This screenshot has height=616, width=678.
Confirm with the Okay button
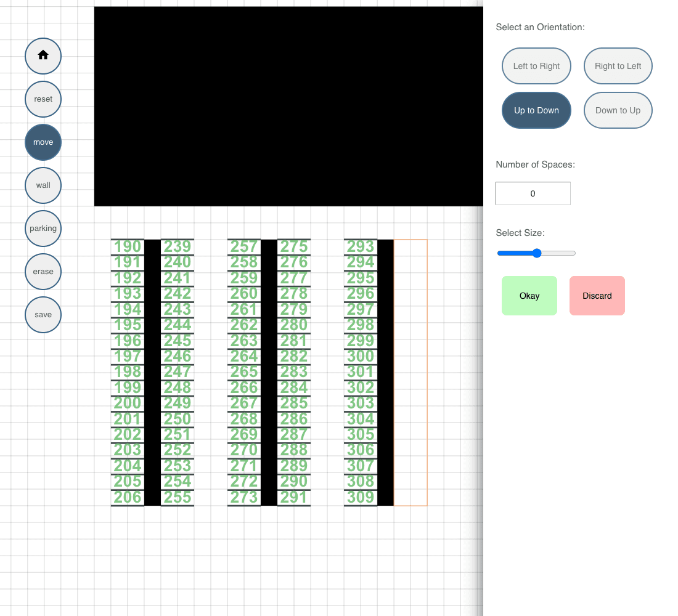point(529,296)
